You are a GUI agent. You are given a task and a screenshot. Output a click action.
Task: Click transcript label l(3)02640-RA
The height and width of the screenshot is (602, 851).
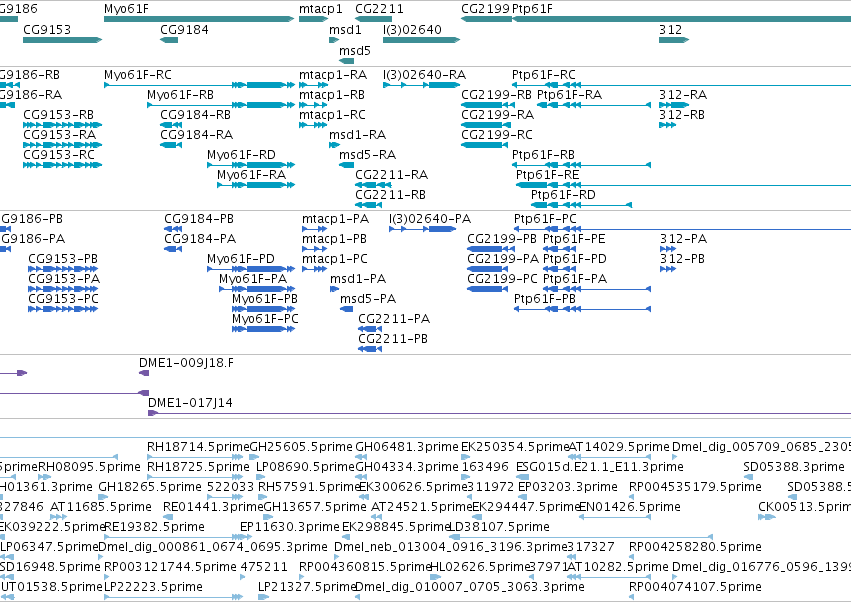(425, 74)
